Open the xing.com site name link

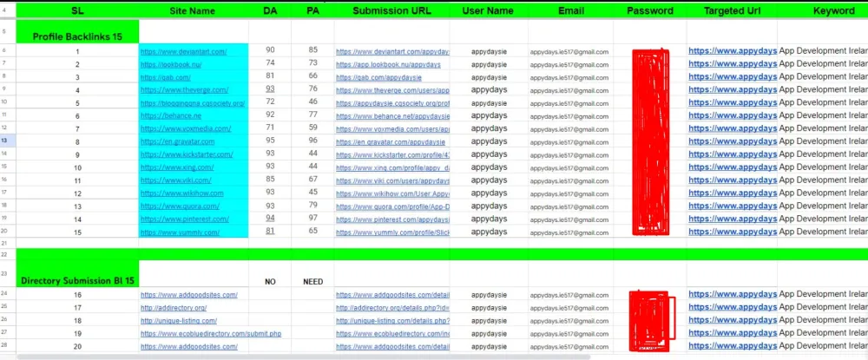point(176,167)
